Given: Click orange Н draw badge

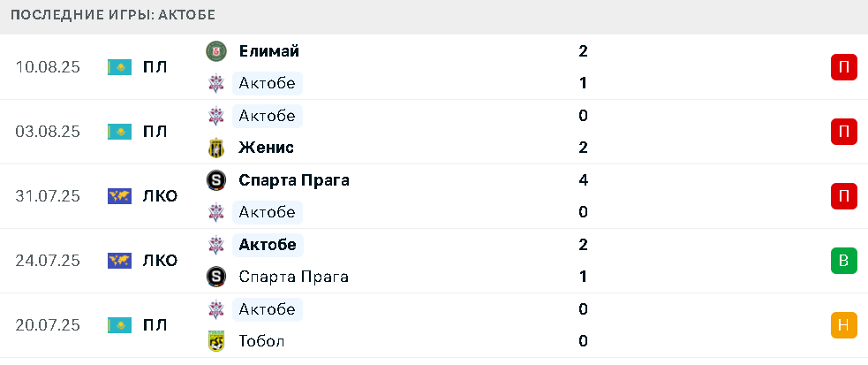Looking at the screenshot, I should [843, 324].
